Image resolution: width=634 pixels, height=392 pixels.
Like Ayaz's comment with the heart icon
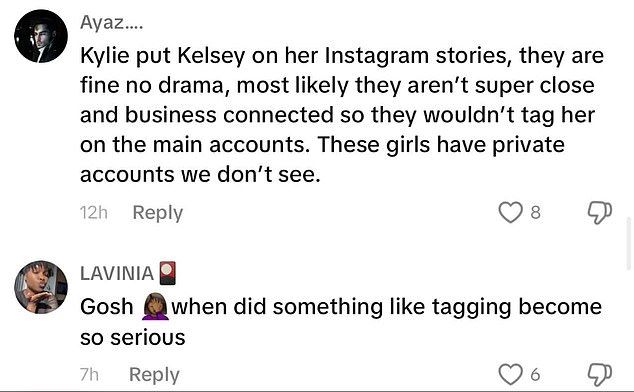pos(510,213)
